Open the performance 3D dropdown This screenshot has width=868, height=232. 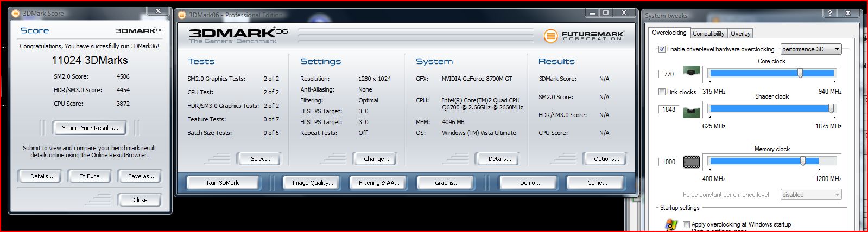810,49
